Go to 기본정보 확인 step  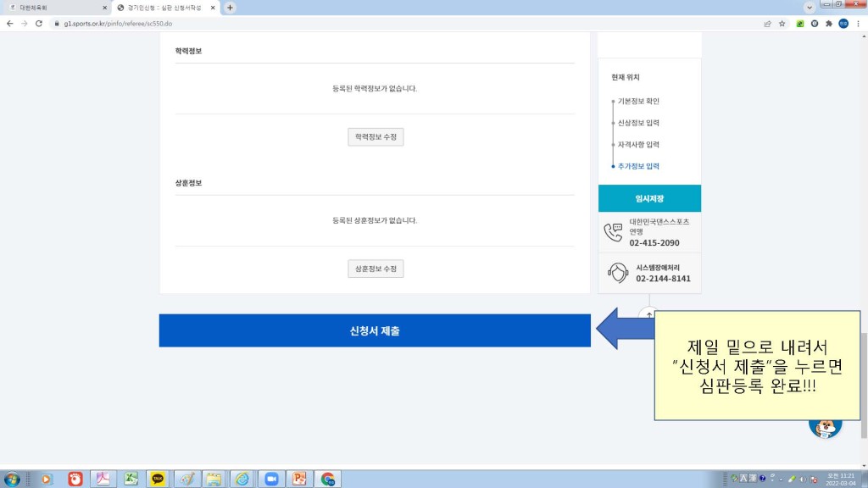(637, 102)
